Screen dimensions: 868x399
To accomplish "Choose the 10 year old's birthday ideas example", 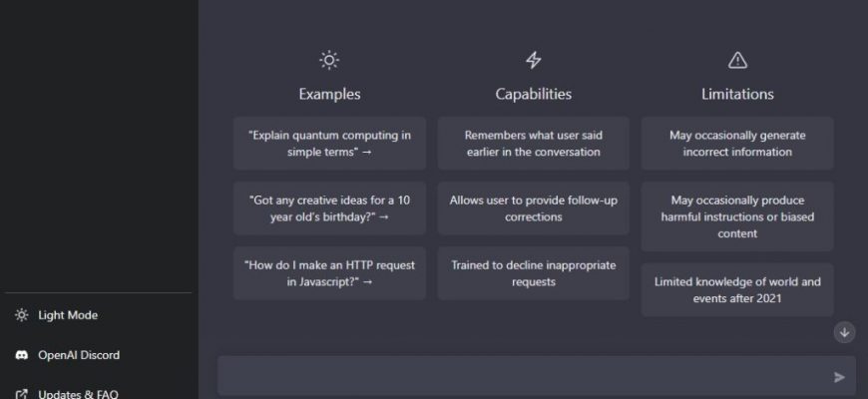I will coord(329,208).
